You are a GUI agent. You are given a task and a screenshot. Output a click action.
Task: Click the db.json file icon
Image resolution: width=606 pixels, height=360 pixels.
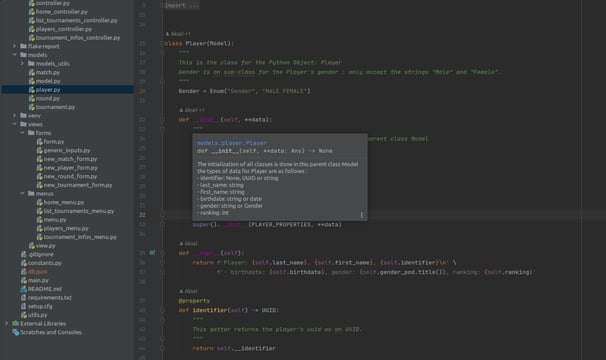coord(24,272)
